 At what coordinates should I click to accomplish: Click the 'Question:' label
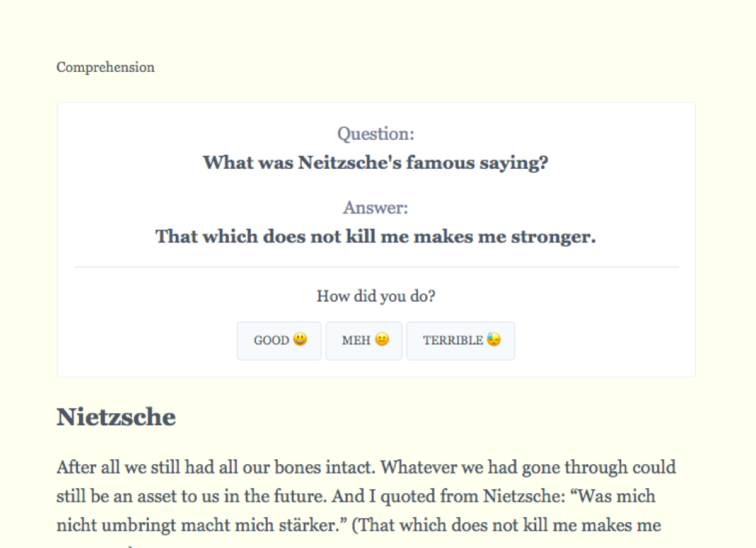coord(376,134)
